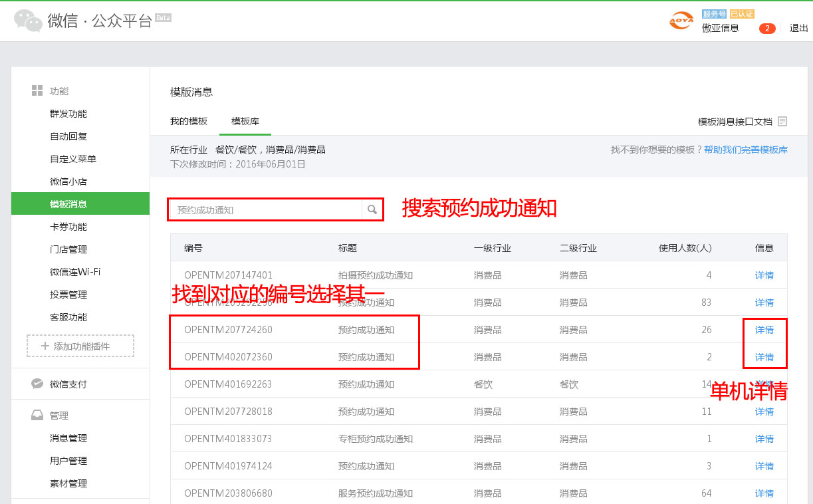The height and width of the screenshot is (504, 813).
Task: Focus the template search input field
Action: point(266,210)
